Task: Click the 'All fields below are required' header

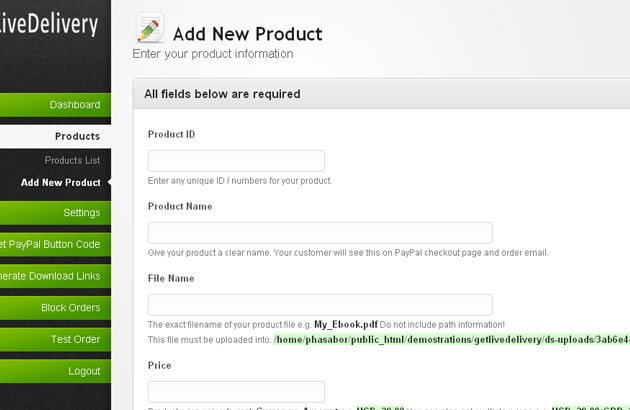Action: point(222,94)
